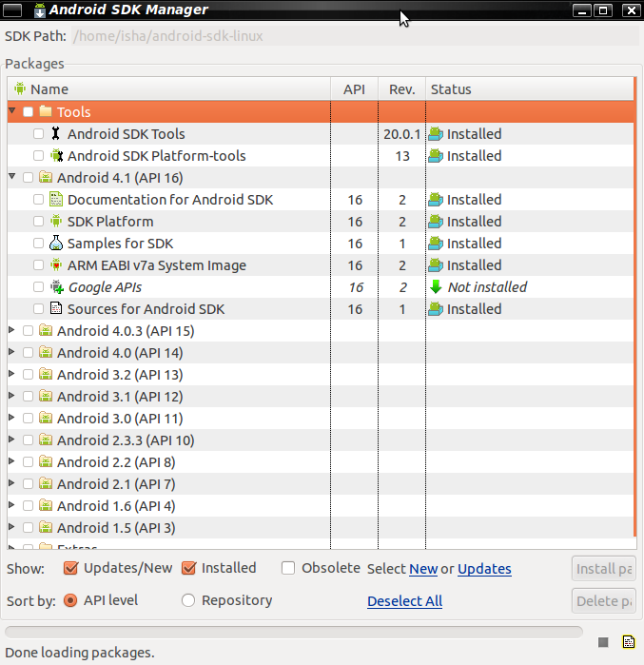The height and width of the screenshot is (665, 644).
Task: Click the Android 2.2 (API 8) package icon
Action: point(46,461)
